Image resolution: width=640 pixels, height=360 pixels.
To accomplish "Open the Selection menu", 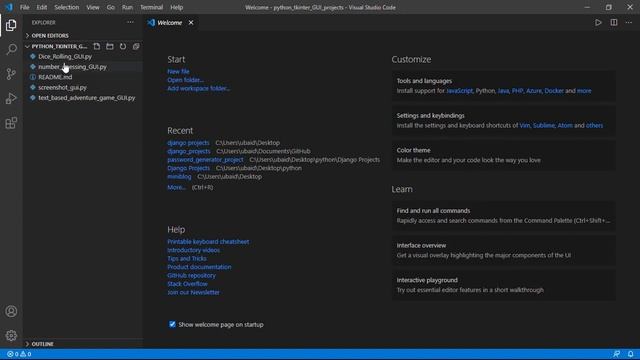I will click(x=67, y=7).
